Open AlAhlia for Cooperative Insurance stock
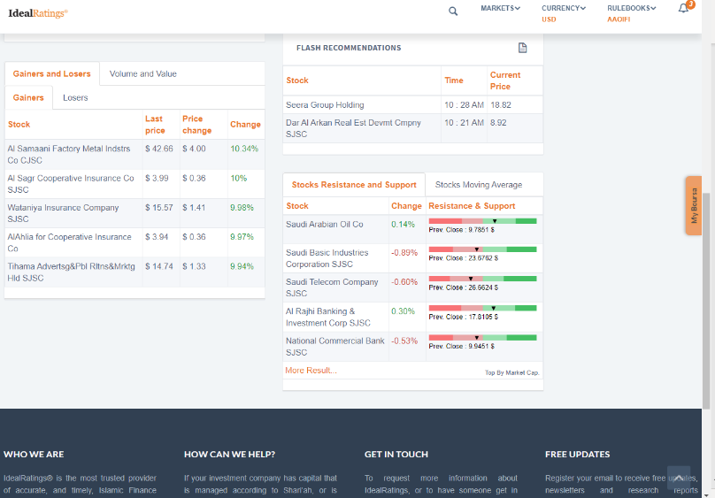This screenshot has height=498, width=715. tap(69, 243)
